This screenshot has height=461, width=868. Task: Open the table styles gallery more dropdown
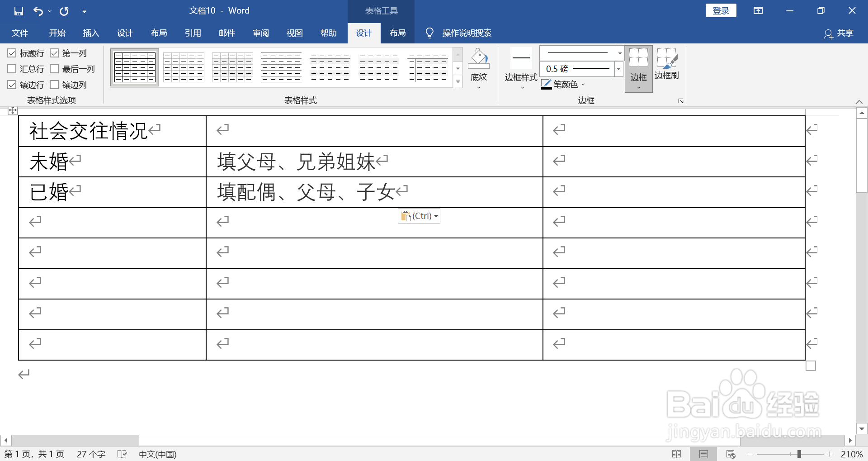click(x=458, y=82)
